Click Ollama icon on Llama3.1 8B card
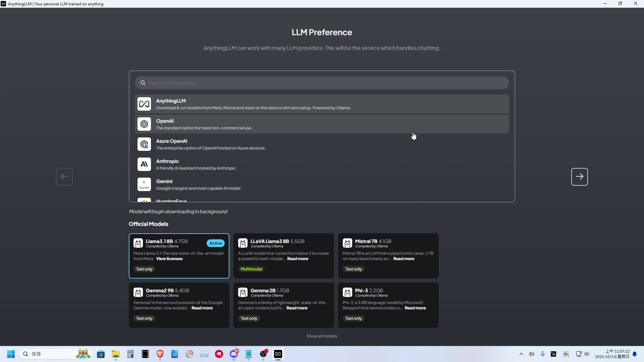 pyautogui.click(x=138, y=243)
